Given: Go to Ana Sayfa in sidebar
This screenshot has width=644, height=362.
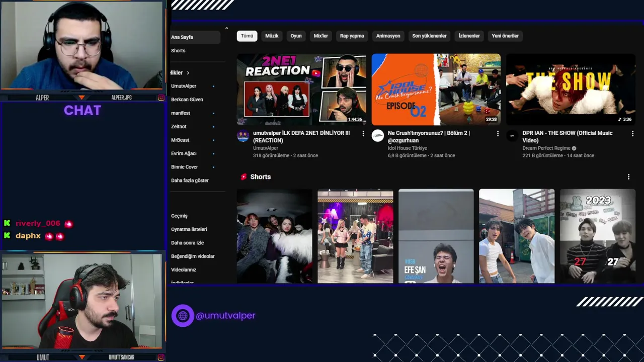Looking at the screenshot, I should click(x=195, y=37).
